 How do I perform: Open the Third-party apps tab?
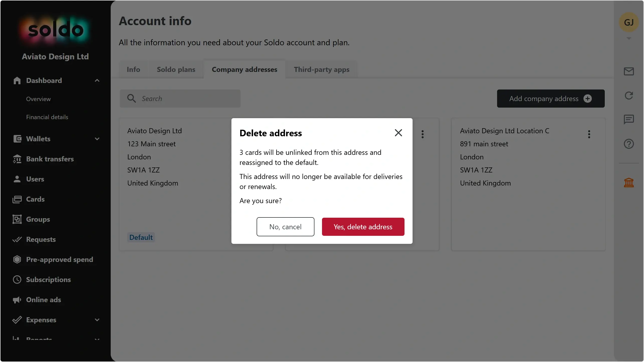point(322,69)
